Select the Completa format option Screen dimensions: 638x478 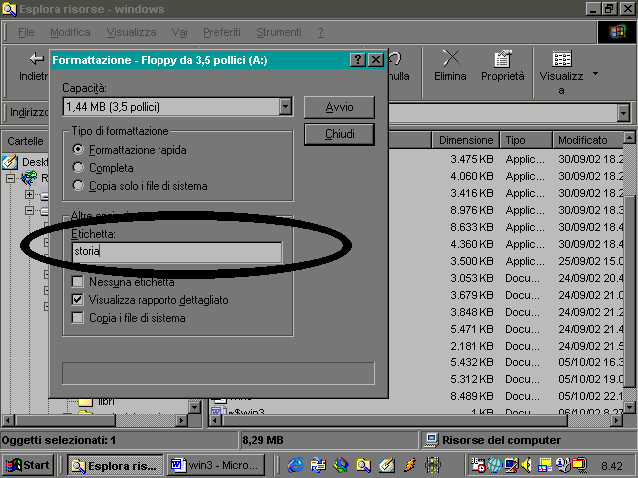(x=78, y=168)
